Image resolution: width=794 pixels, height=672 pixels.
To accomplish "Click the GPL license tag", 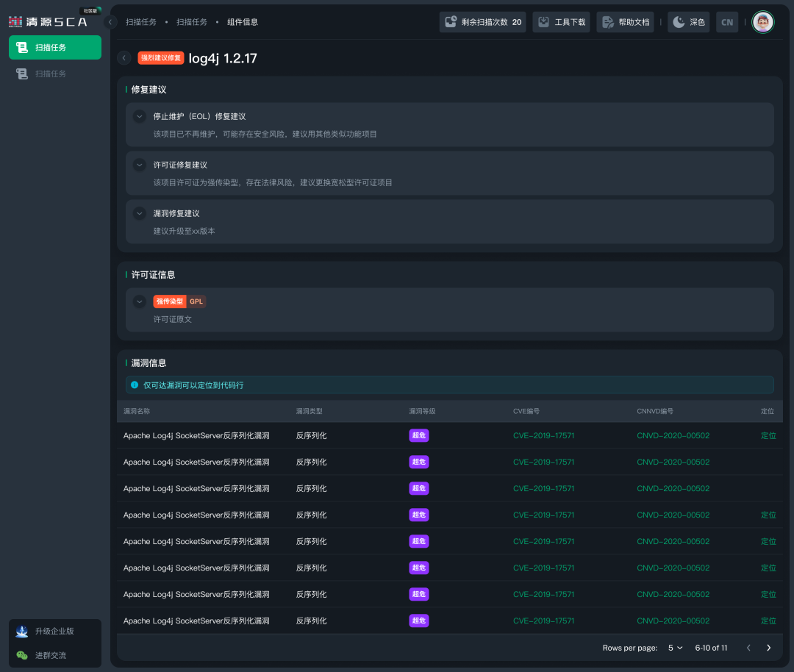I will coord(196,301).
